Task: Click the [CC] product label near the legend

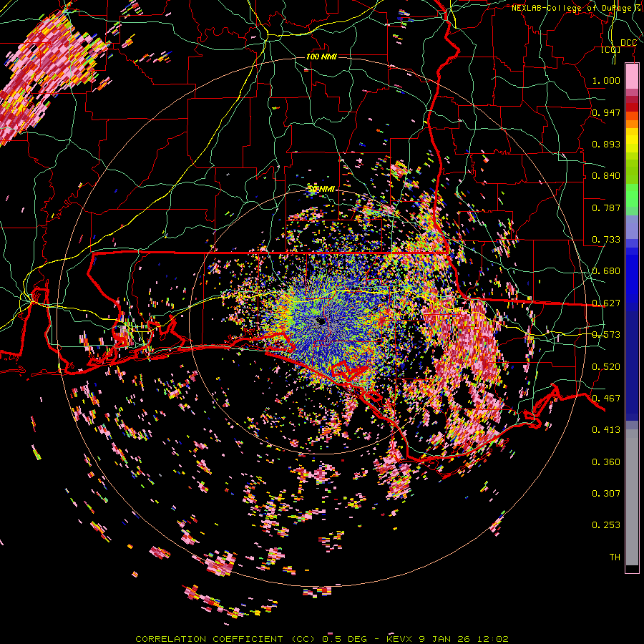Action: point(611,50)
